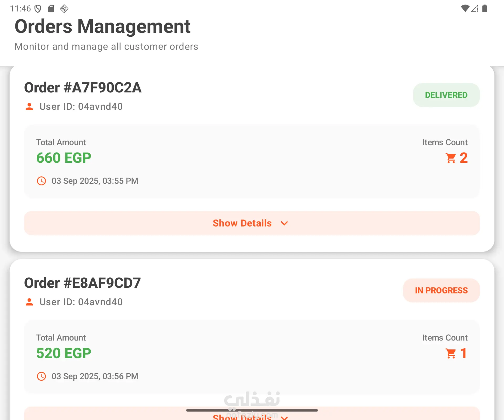Image resolution: width=504 pixels, height=420 pixels.
Task: Click chevron arrow on first Show Details
Action: [284, 223]
